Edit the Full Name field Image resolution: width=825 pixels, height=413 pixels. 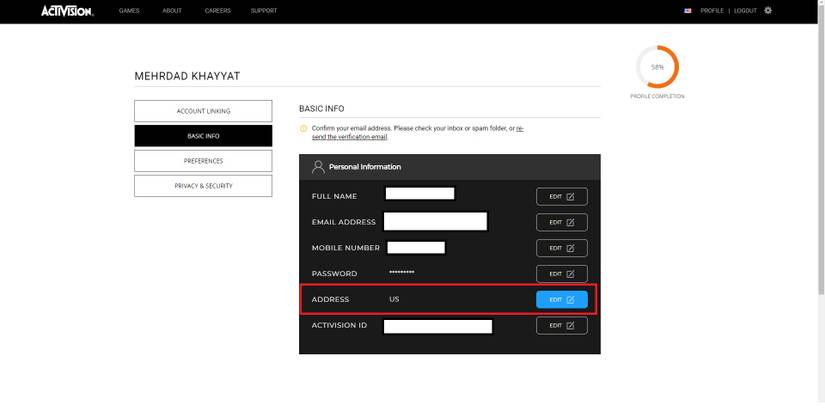coord(561,196)
